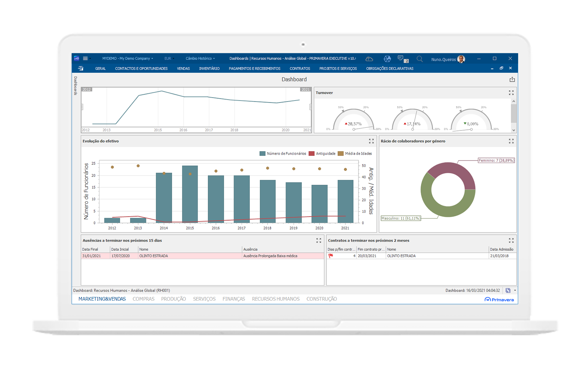Switch to FINANÇAS tab

pos(234,299)
